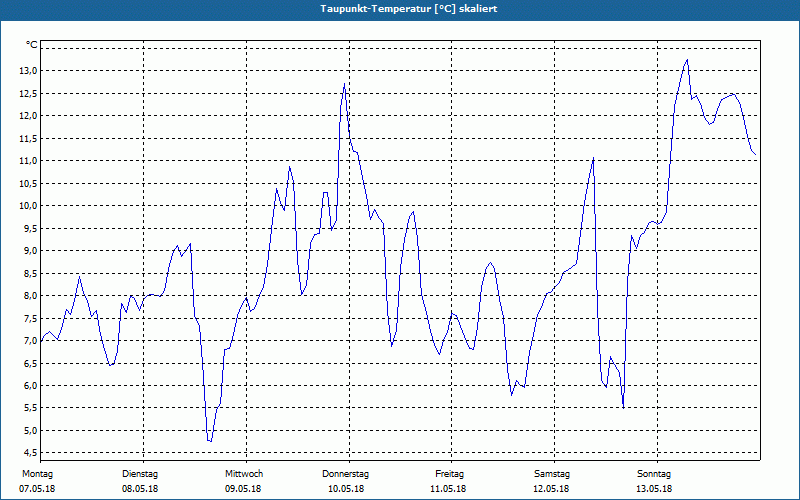800x500 pixels.
Task: Click the 4,5 y-axis value
Action: (x=30, y=453)
